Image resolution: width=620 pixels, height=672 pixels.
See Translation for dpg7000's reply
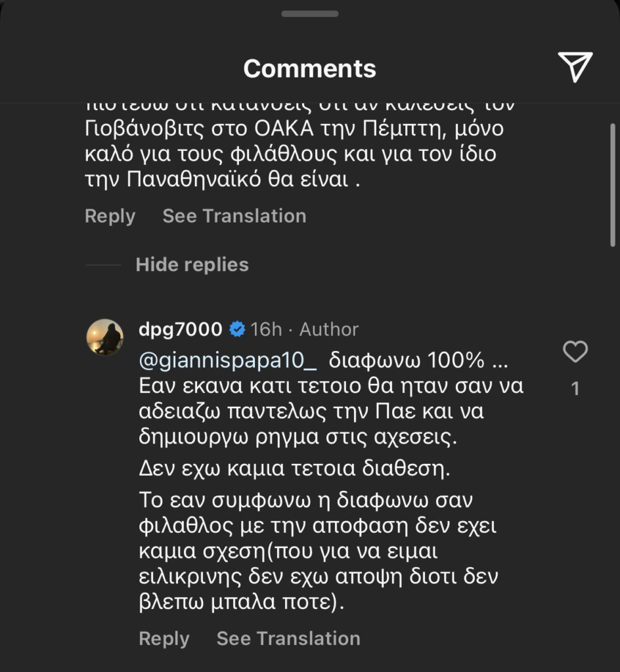[288, 639]
